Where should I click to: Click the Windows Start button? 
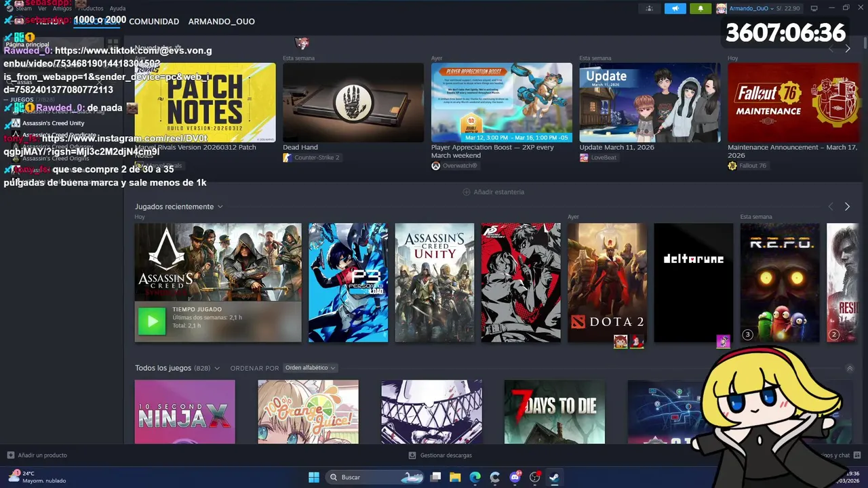click(x=314, y=477)
